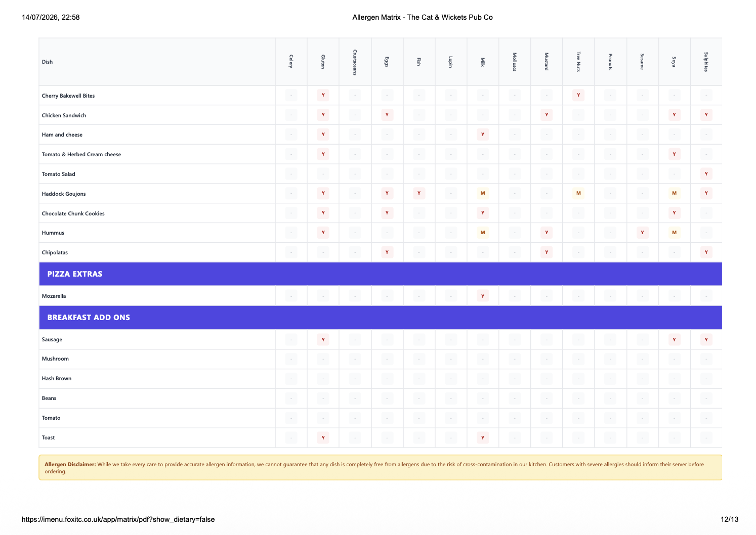Click the Fish column header
The height and width of the screenshot is (535, 756).
(418, 62)
